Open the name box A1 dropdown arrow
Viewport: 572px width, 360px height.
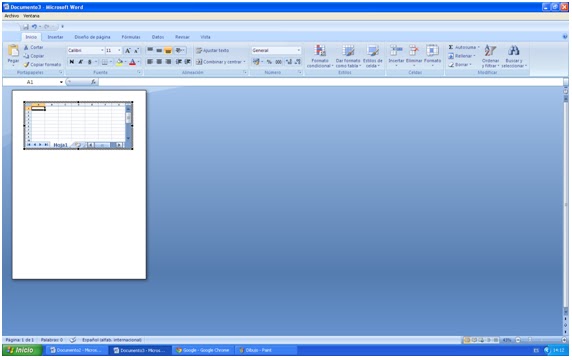pos(61,82)
